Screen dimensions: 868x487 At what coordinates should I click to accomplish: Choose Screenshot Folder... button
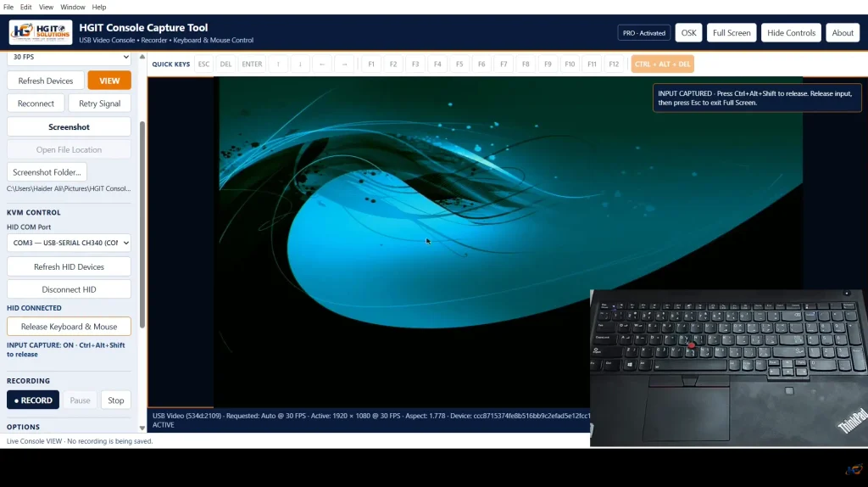coord(47,171)
